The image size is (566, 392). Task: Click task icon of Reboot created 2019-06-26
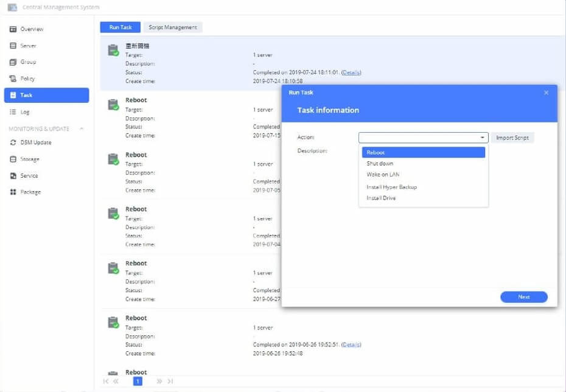(x=113, y=323)
